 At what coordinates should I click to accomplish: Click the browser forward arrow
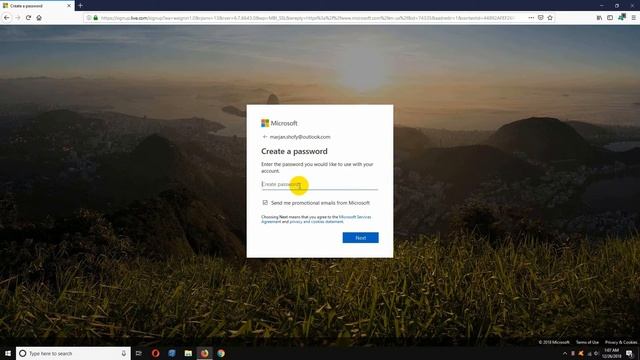(18, 18)
